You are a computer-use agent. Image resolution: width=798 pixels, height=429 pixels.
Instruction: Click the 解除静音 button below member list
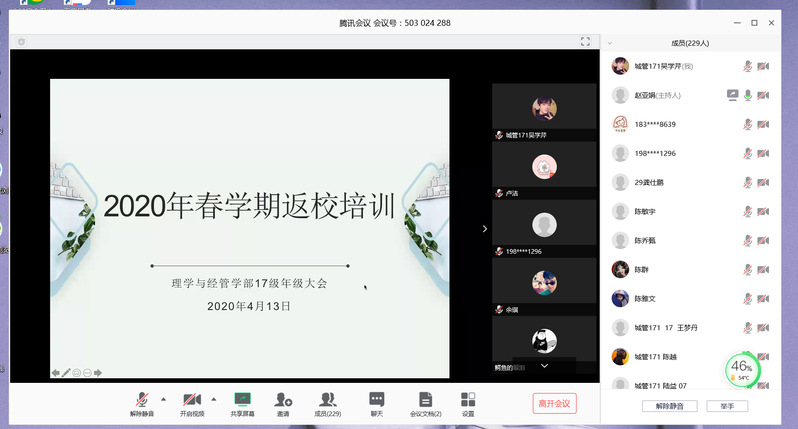(669, 407)
